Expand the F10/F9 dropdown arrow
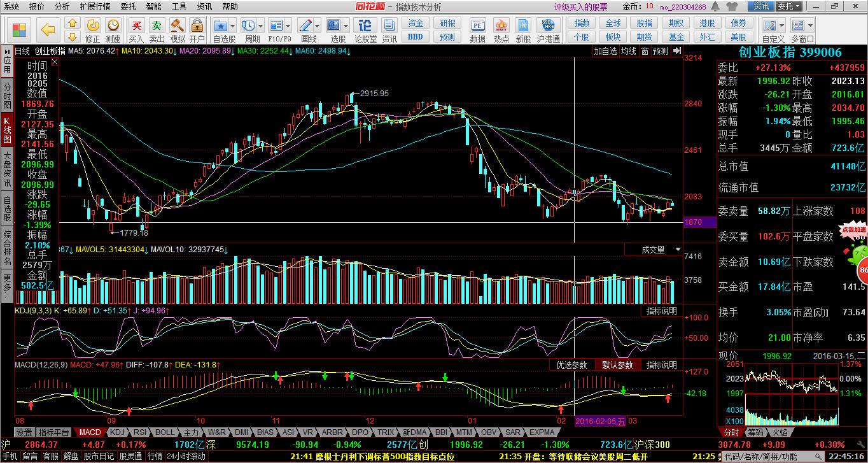The height and width of the screenshot is (463, 868). 288,26
